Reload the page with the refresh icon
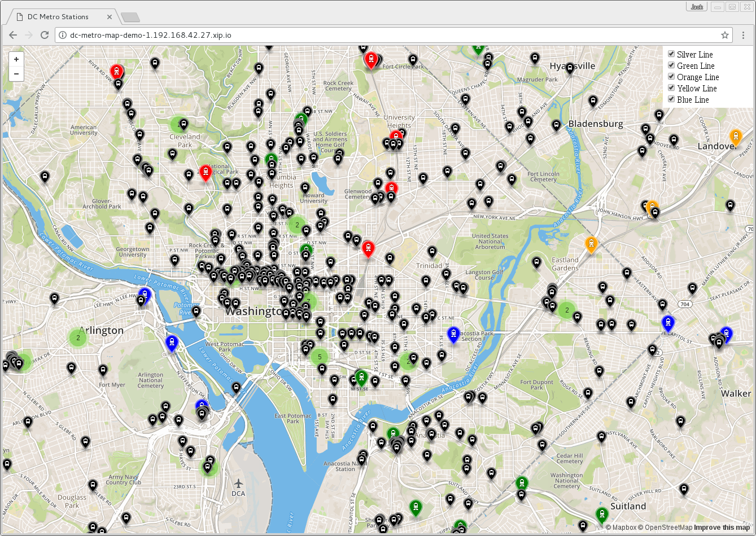The height and width of the screenshot is (536, 756). [45, 35]
